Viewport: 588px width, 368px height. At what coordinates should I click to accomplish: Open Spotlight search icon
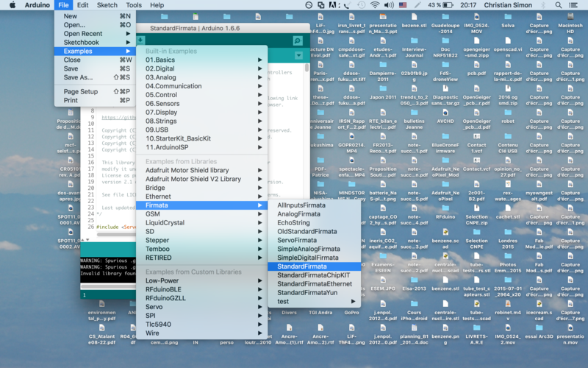(x=559, y=5)
